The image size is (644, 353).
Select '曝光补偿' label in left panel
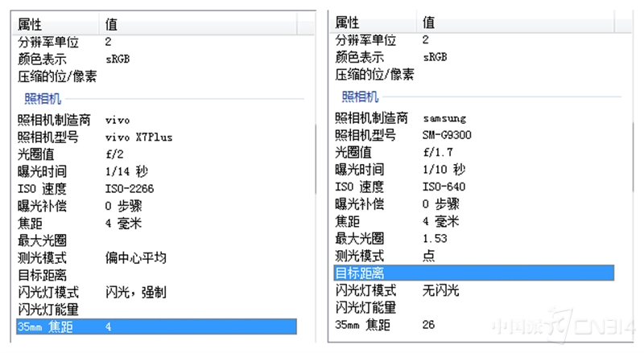[x=42, y=206]
